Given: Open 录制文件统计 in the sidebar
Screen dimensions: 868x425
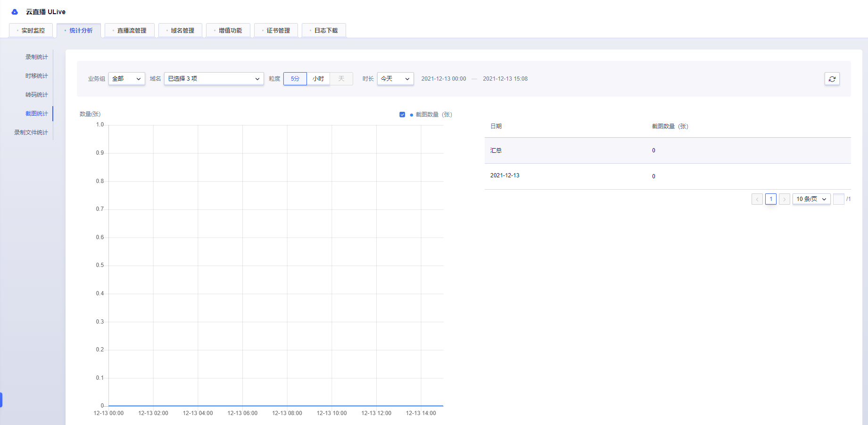Looking at the screenshot, I should (x=31, y=133).
